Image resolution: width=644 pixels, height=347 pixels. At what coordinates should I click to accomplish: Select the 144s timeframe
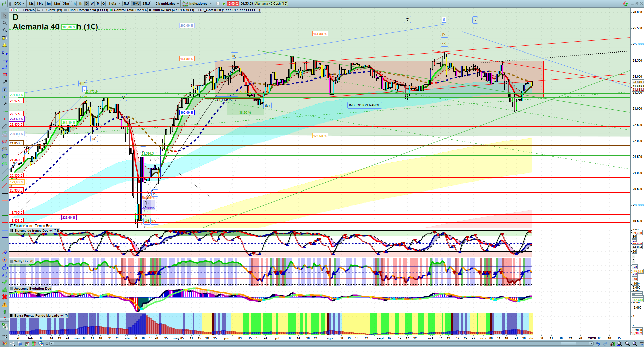click(40, 4)
